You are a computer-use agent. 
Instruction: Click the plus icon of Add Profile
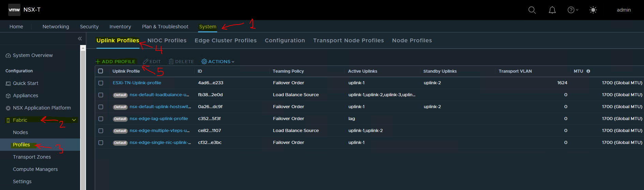click(x=98, y=62)
